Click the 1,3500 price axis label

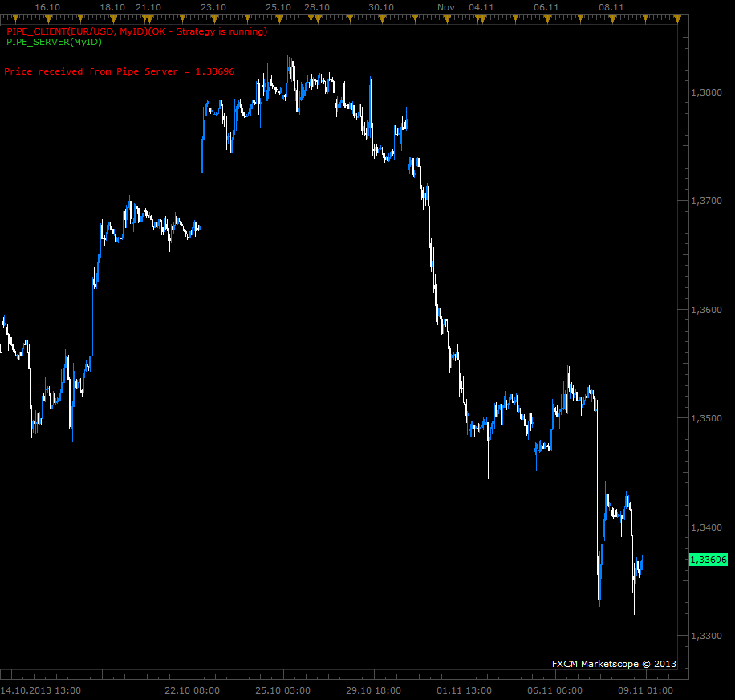click(x=706, y=418)
